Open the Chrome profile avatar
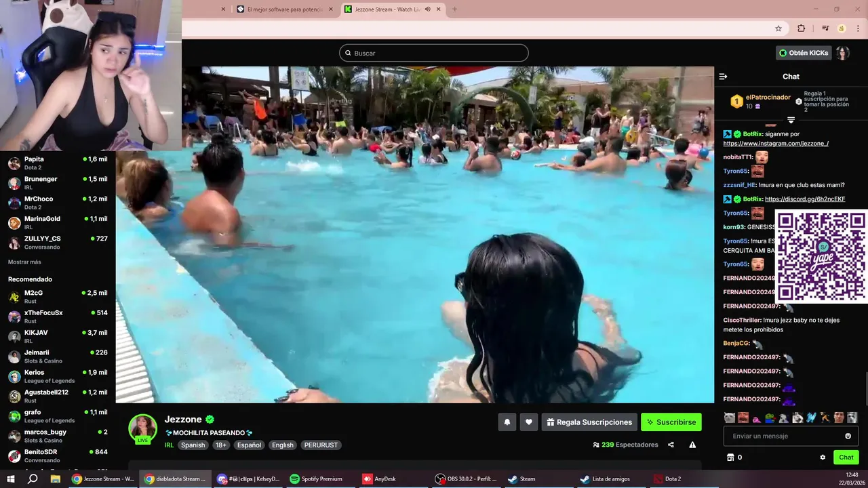This screenshot has height=488, width=868. point(841,28)
